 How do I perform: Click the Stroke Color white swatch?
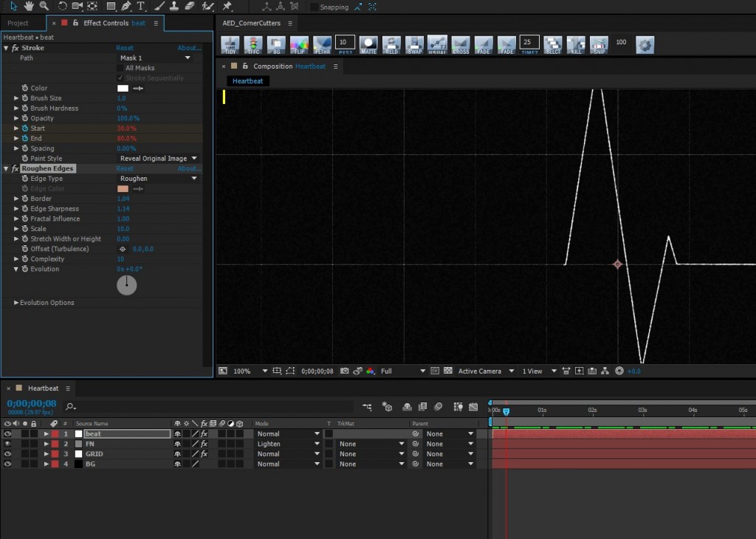click(123, 89)
